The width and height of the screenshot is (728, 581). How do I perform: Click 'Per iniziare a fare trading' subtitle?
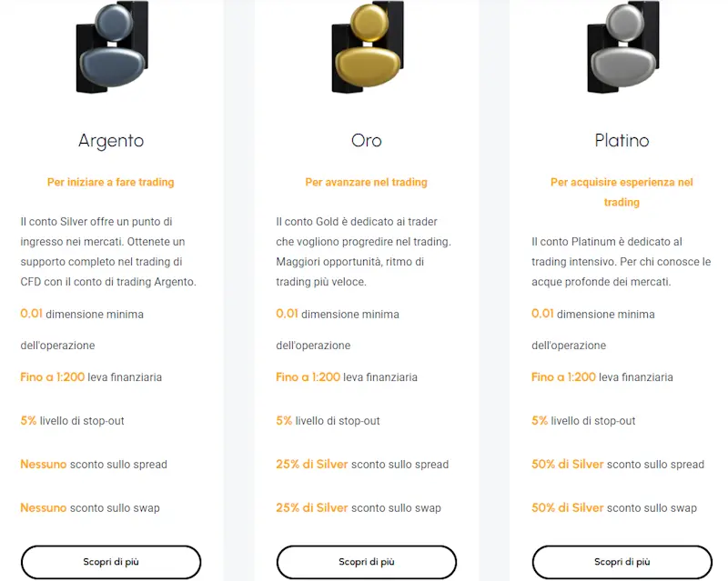[x=110, y=182]
